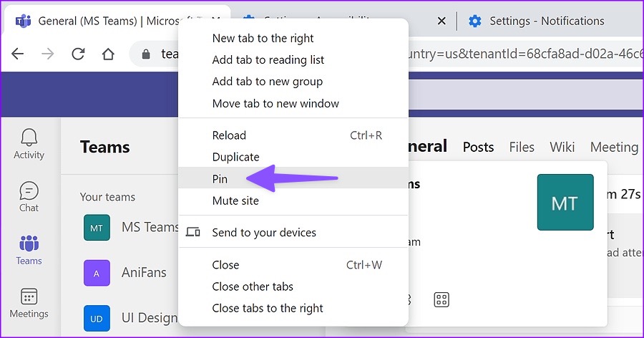Image resolution: width=644 pixels, height=338 pixels.
Task: Open Meetings in Teams sidebar
Action: tap(29, 303)
